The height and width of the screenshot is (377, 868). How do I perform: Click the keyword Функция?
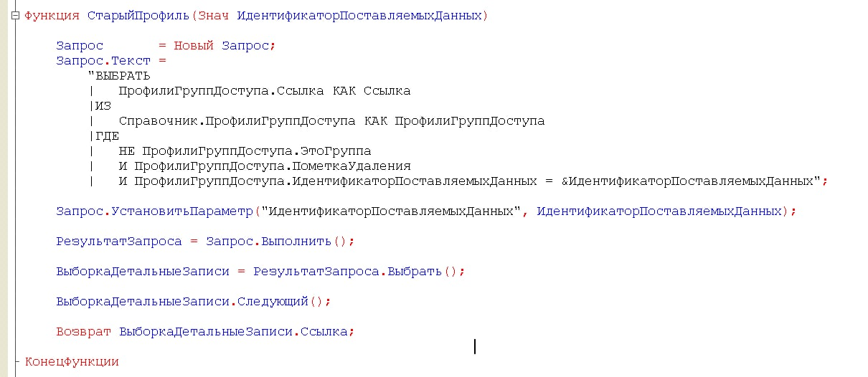(52, 15)
